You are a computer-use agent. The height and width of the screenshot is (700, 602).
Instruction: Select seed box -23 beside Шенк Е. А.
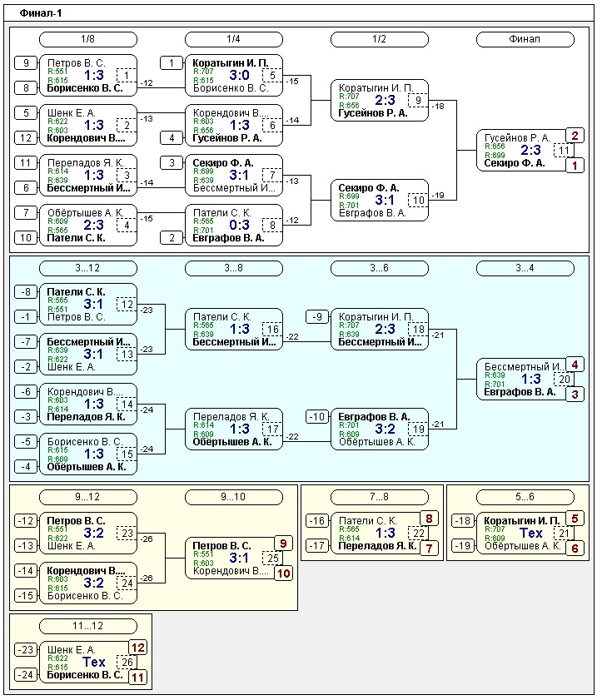(26, 650)
